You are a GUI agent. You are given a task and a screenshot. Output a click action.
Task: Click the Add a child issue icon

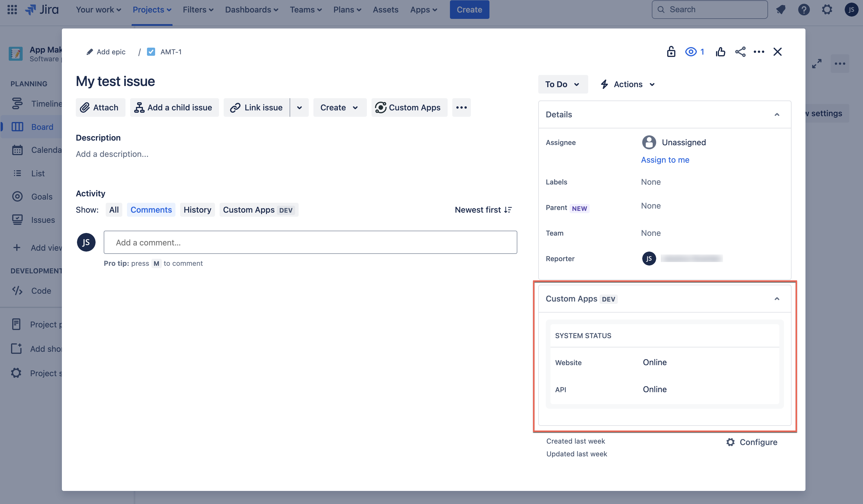[140, 107]
